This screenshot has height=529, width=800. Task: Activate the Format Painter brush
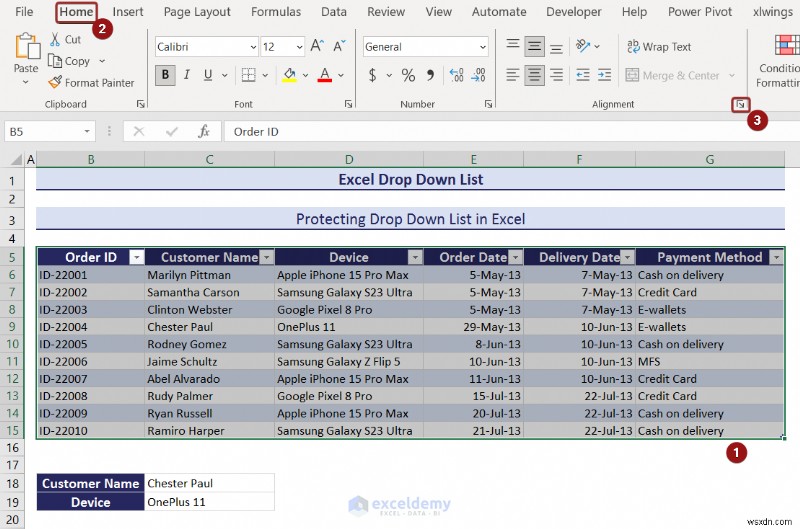point(55,82)
